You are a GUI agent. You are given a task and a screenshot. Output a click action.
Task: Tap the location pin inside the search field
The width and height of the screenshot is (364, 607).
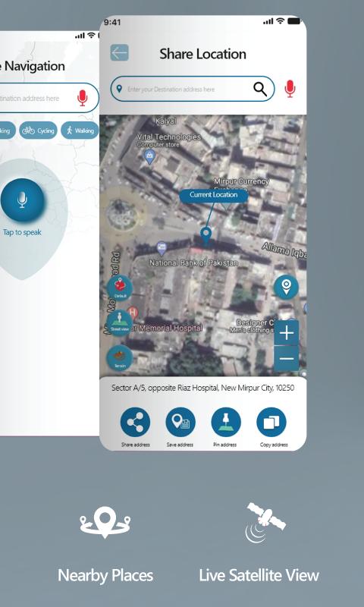click(x=119, y=89)
